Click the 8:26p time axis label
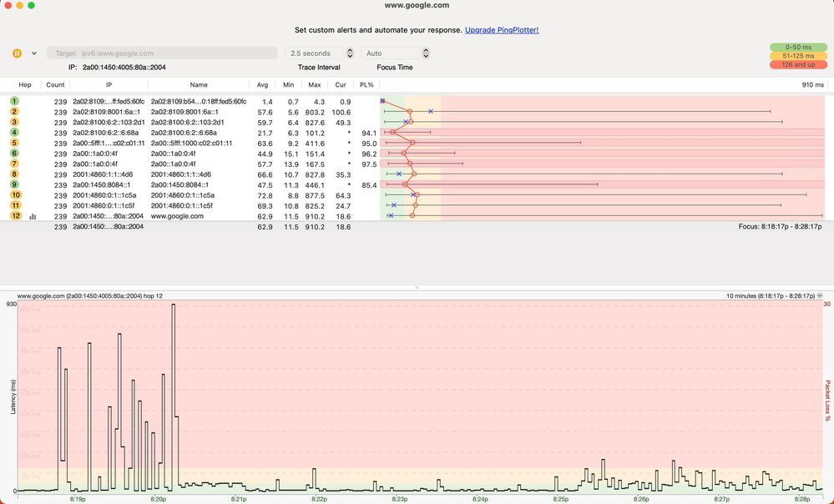This screenshot has height=504, width=834. [641, 499]
